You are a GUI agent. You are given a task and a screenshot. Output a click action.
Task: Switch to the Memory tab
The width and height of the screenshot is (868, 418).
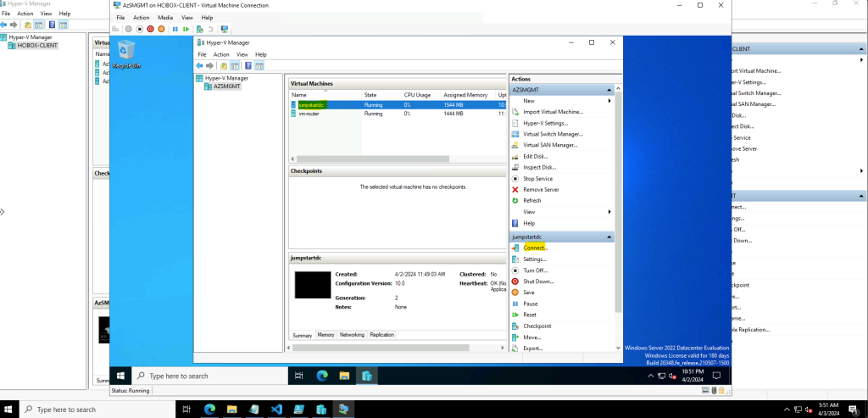325,335
